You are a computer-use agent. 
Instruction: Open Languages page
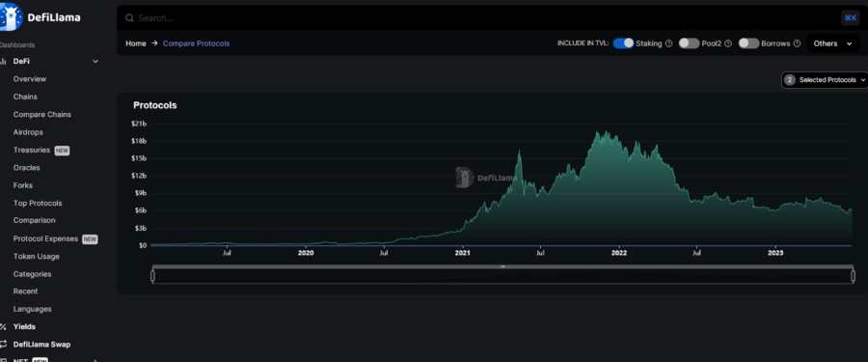(x=32, y=309)
